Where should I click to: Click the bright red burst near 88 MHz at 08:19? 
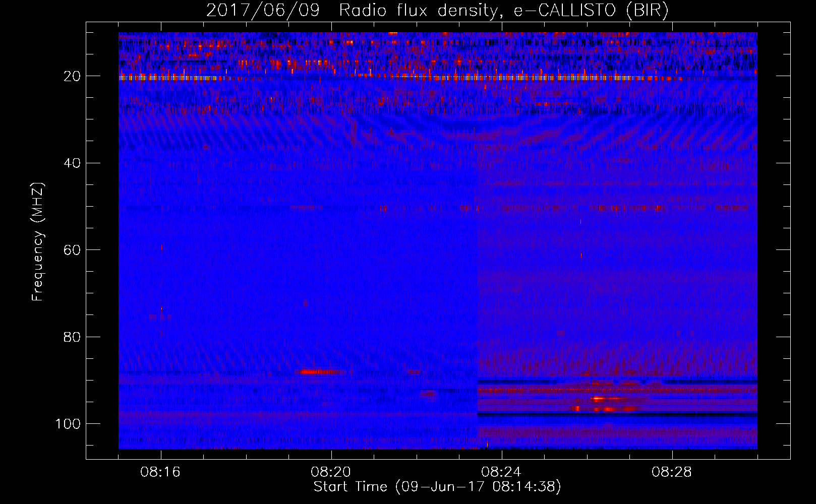(x=320, y=372)
